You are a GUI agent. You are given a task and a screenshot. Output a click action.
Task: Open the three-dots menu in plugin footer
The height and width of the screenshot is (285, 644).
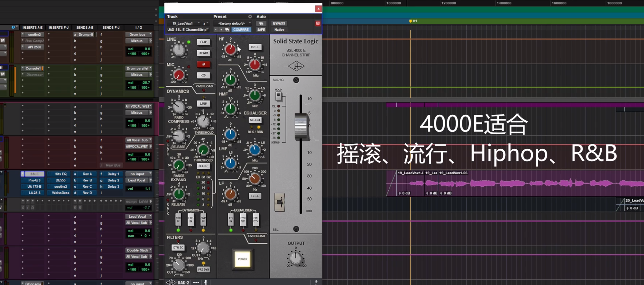196,282
